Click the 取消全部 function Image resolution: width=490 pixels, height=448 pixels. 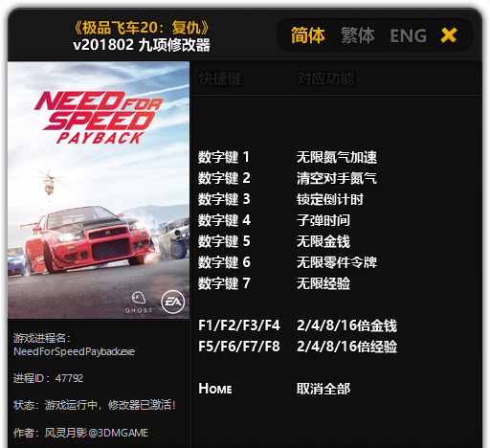coord(323,389)
